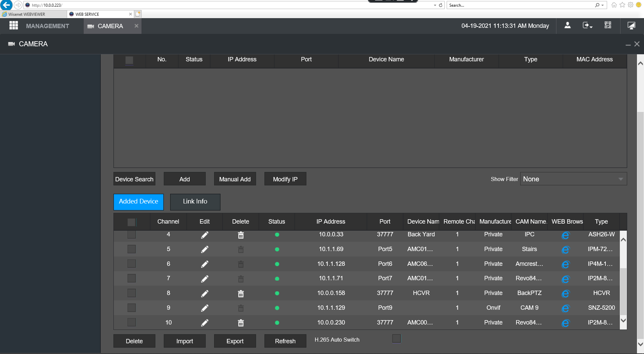The width and height of the screenshot is (644, 354).
Task: Open the address bar history dropdown
Action: tap(435, 5)
